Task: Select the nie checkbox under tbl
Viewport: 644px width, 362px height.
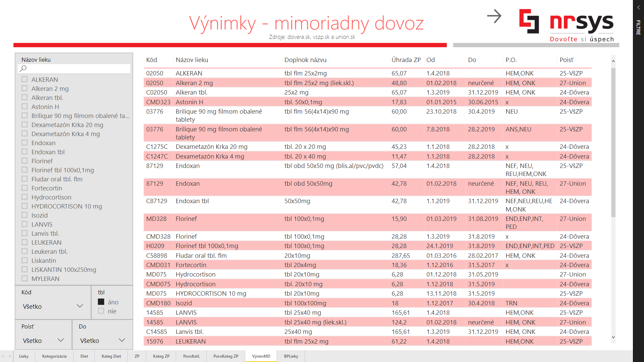Action: click(x=101, y=311)
